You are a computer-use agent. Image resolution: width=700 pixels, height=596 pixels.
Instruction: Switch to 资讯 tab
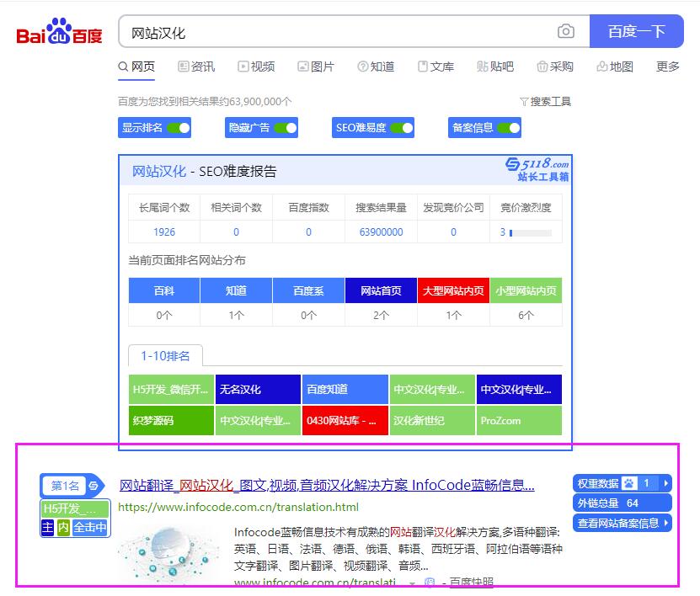click(x=196, y=67)
